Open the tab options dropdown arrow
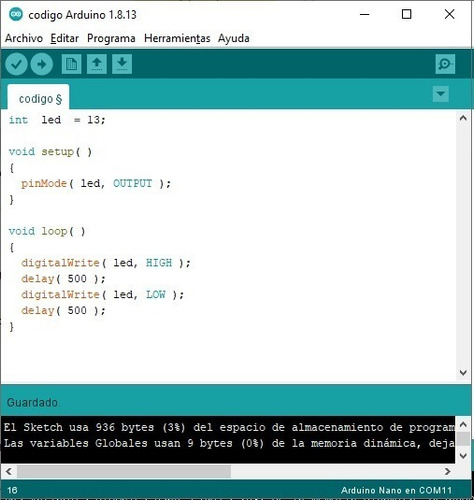Screen dimensions: 474x500 point(441,94)
